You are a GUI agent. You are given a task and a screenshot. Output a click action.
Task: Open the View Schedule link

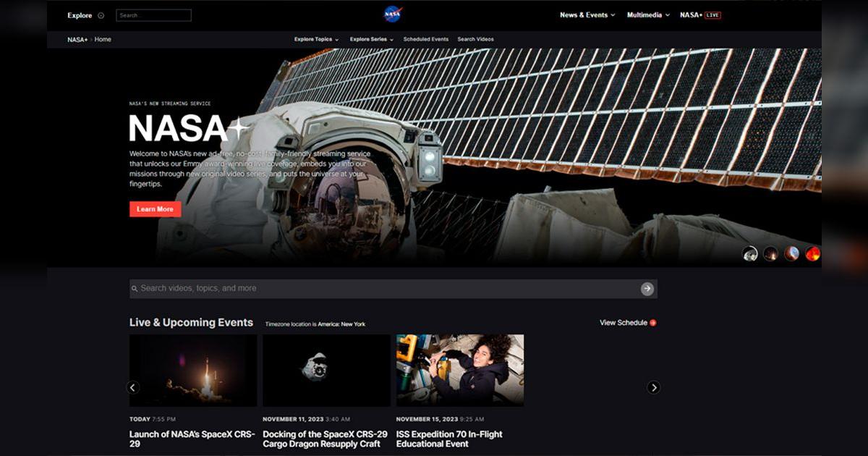pyautogui.click(x=622, y=323)
